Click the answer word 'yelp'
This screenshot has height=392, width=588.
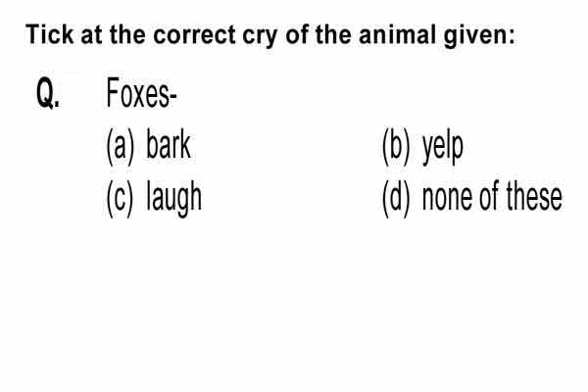[x=443, y=149]
